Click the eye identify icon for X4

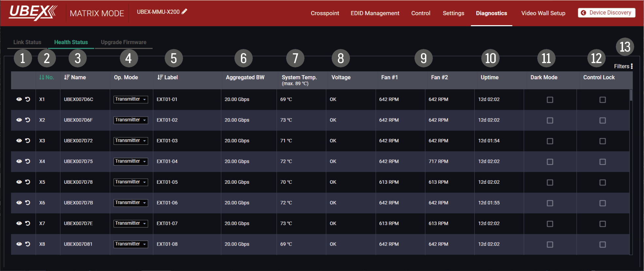click(19, 161)
